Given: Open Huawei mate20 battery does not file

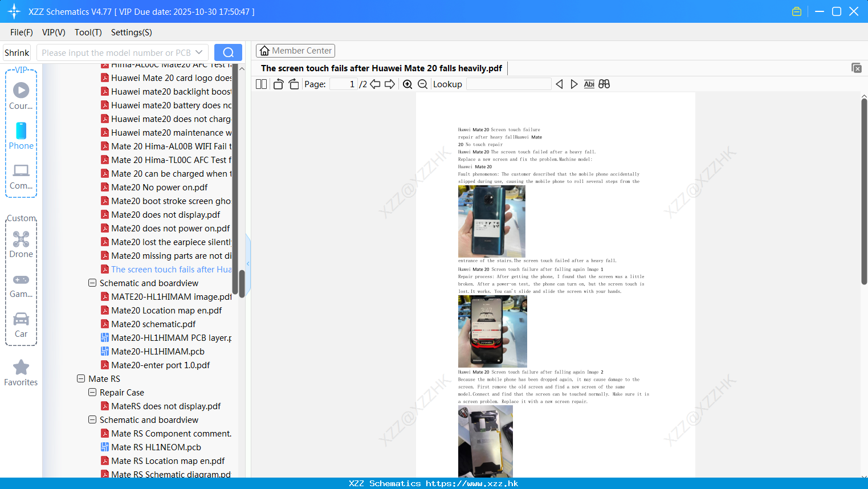Looking at the screenshot, I should pos(166,105).
